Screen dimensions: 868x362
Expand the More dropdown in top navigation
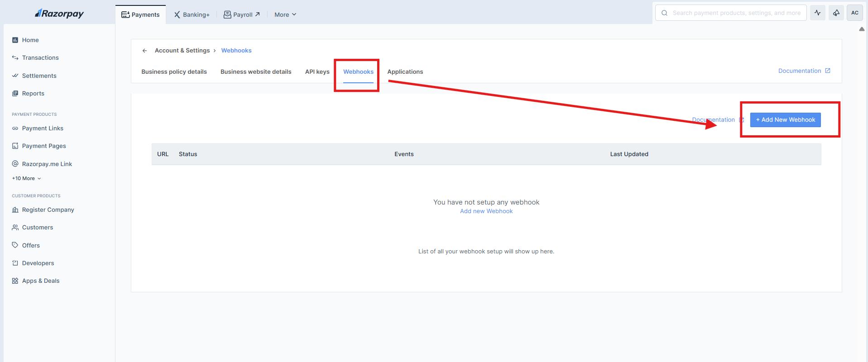285,14
